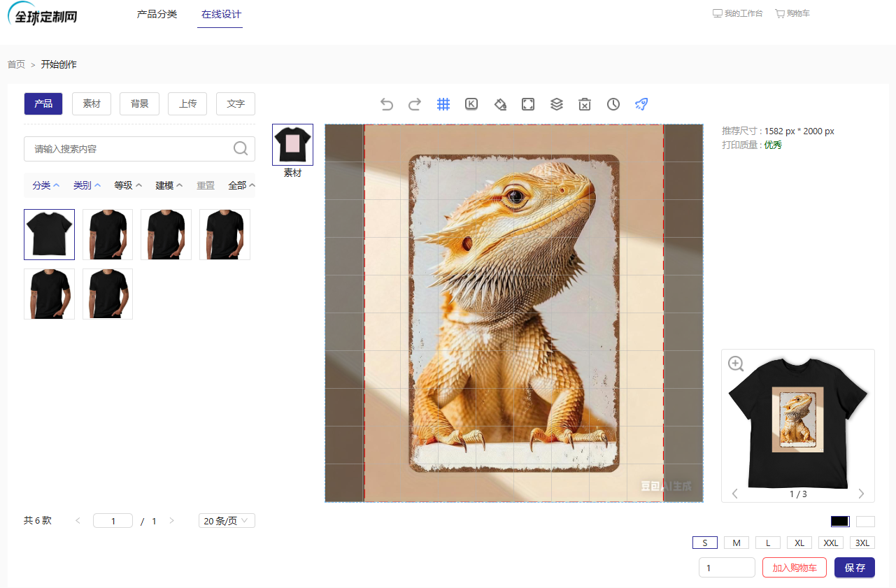Open the layers stack icon

[x=557, y=104]
